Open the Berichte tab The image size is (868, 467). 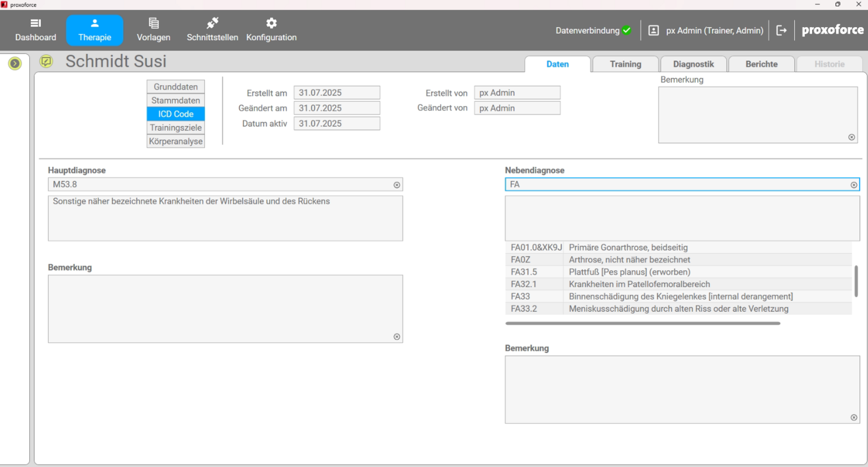click(761, 64)
